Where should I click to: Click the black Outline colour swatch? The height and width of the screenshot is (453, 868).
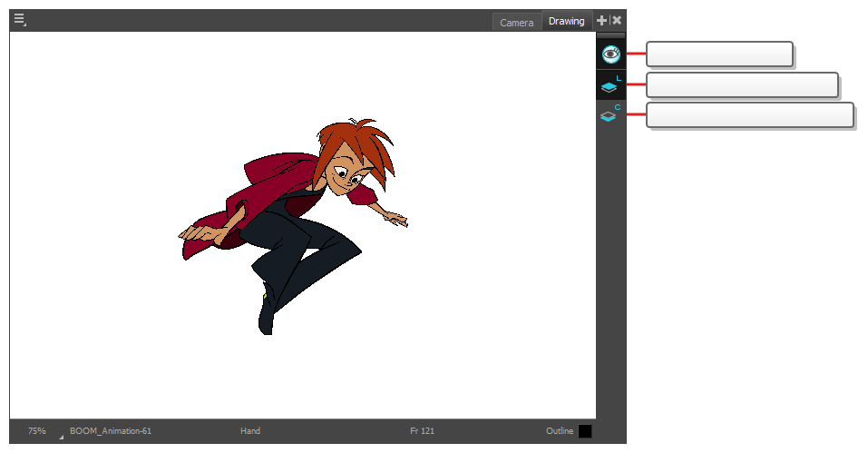click(x=585, y=431)
